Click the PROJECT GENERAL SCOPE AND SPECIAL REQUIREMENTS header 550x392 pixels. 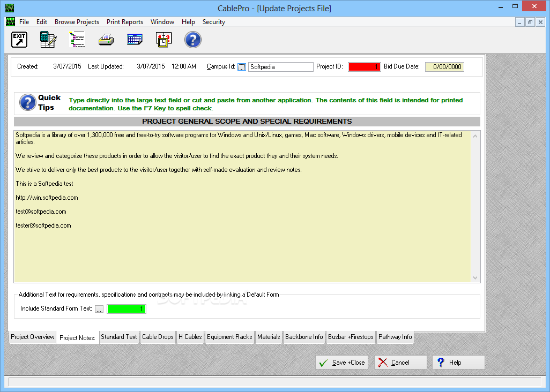click(x=247, y=121)
